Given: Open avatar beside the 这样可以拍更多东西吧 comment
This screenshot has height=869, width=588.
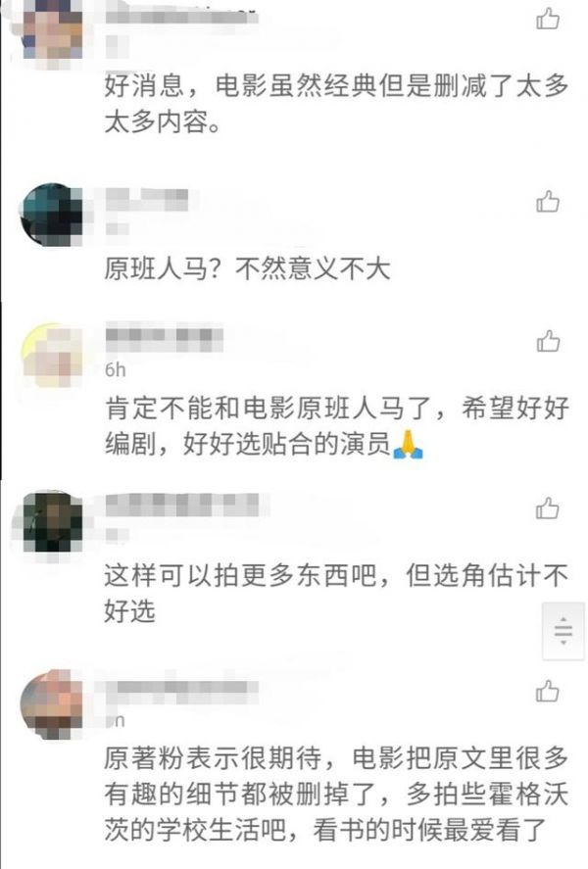Looking at the screenshot, I should click(52, 522).
